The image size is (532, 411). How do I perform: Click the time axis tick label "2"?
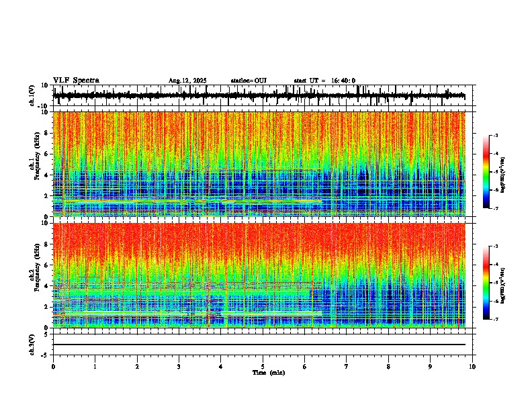[137, 367]
